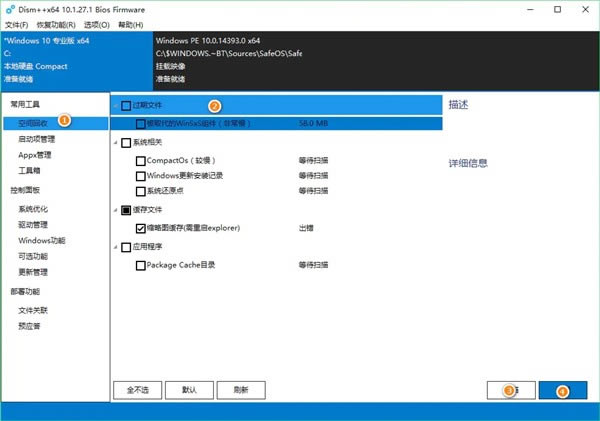Enable the Windows更新安装记录 checkbox
600x421 pixels.
pos(140,176)
